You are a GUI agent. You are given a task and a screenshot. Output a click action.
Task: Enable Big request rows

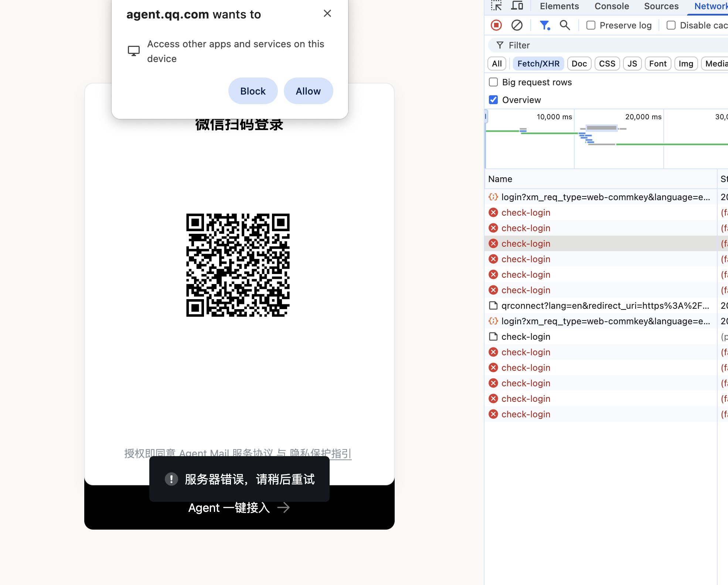tap(493, 82)
